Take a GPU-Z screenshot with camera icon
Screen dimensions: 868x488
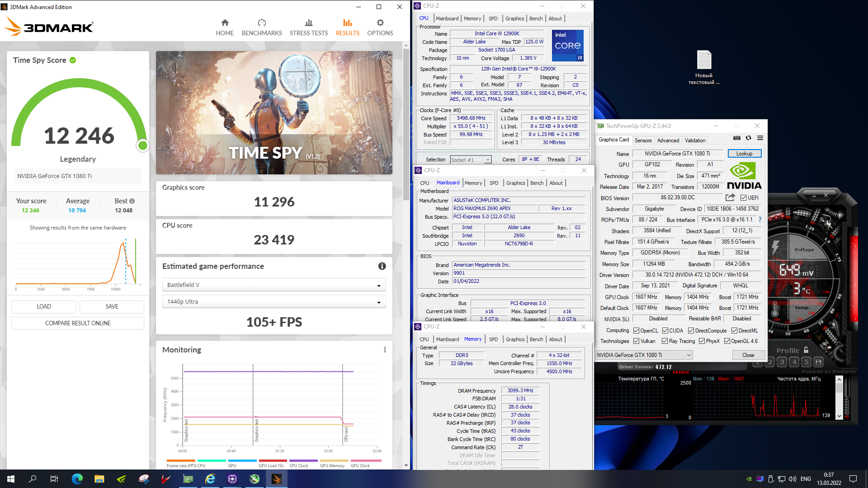coord(737,138)
